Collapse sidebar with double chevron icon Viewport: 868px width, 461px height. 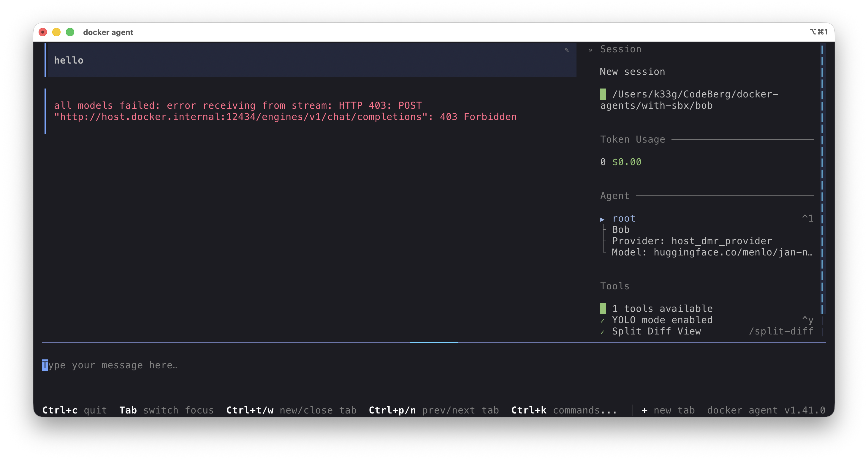point(590,50)
